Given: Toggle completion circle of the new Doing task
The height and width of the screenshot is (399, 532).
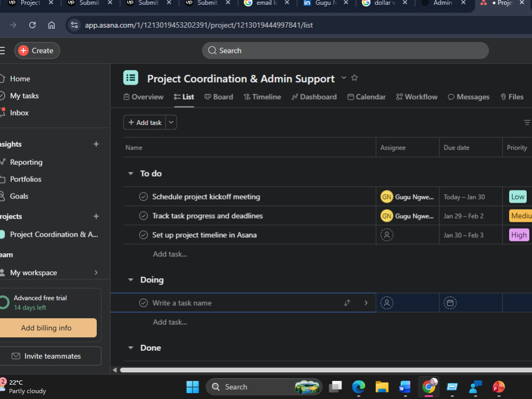Looking at the screenshot, I should pyautogui.click(x=144, y=303).
